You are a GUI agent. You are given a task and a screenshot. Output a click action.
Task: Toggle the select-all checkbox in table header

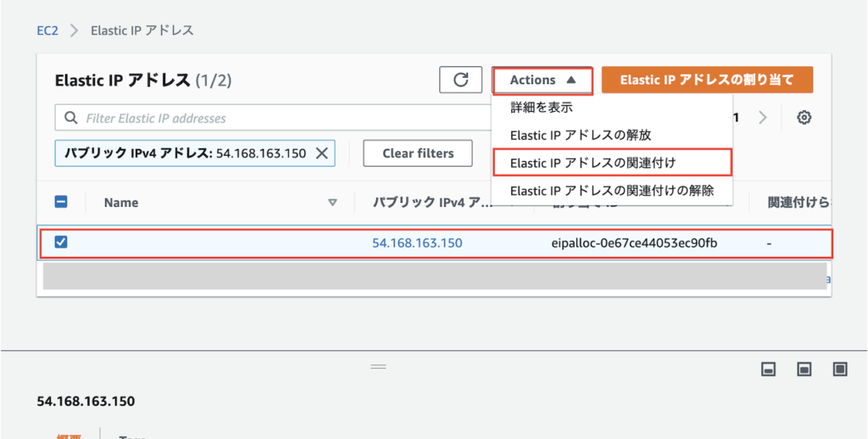61,203
